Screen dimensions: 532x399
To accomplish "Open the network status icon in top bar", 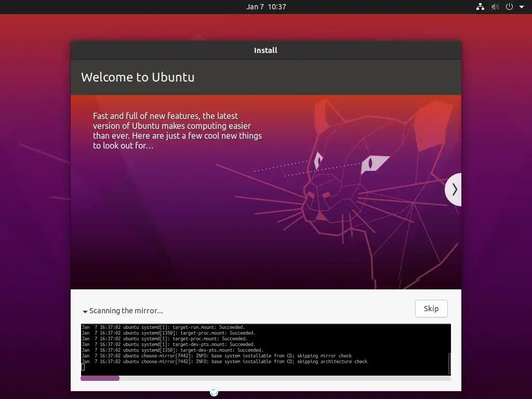I will [480, 7].
